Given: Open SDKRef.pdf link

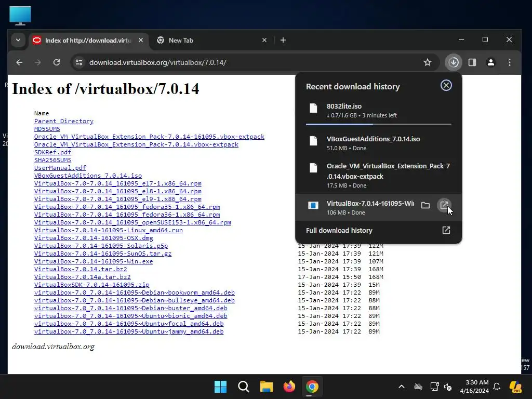Looking at the screenshot, I should [x=52, y=152].
